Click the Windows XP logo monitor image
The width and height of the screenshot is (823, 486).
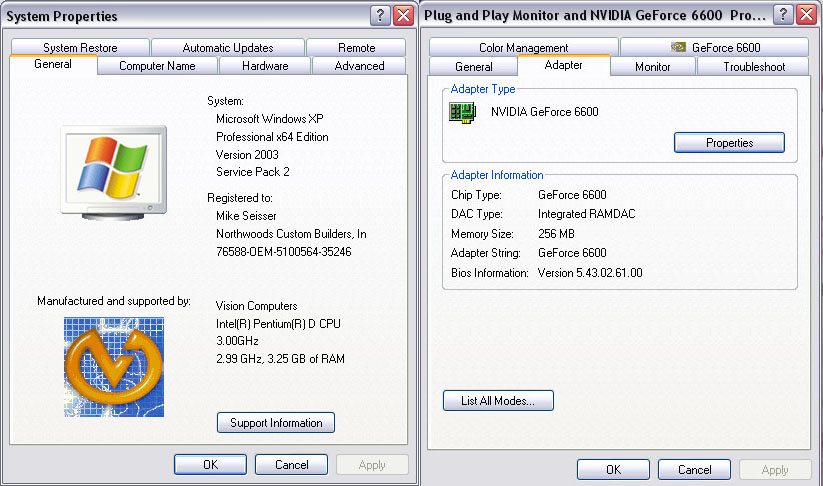113,172
